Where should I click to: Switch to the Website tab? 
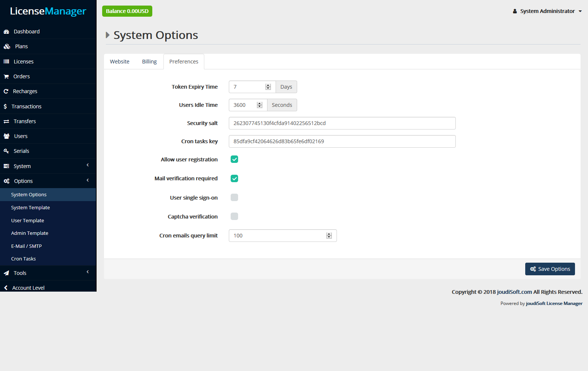pyautogui.click(x=120, y=62)
